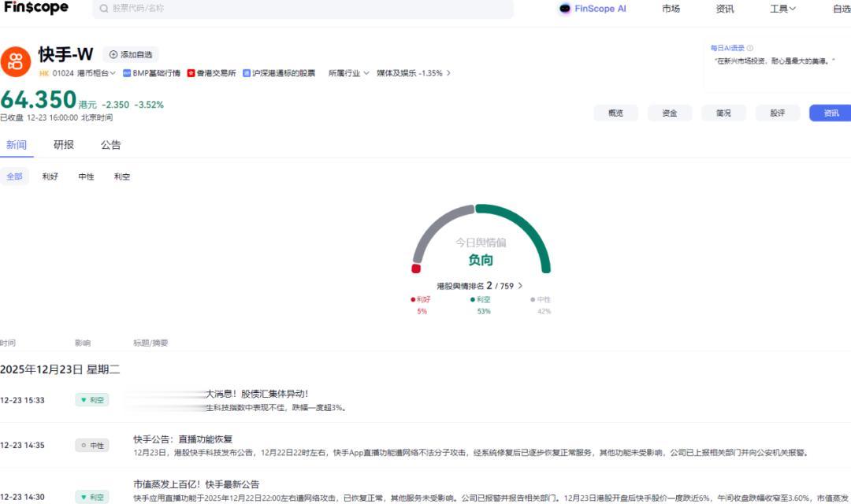The image size is (851, 504).
Task: Select the 新闻 tab
Action: point(17,145)
